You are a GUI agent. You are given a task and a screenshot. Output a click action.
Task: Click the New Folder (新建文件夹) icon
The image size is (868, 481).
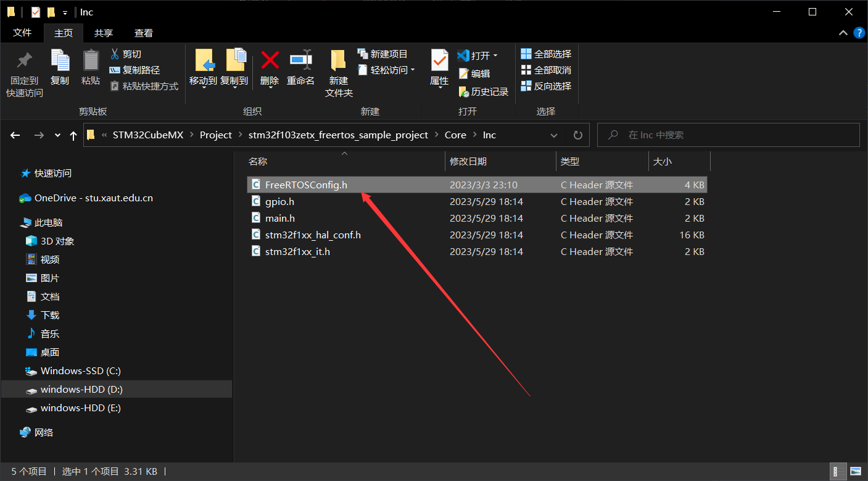(338, 61)
